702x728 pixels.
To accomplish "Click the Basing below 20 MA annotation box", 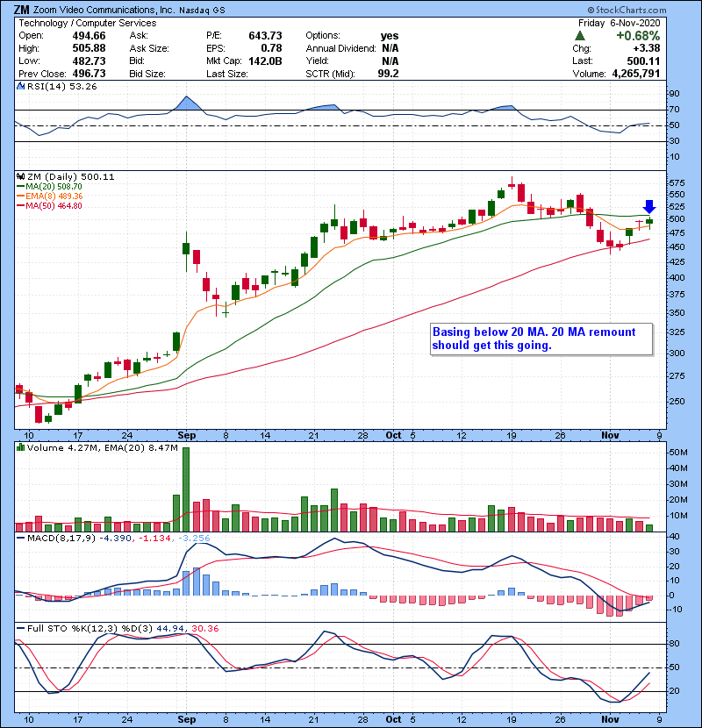I will point(541,339).
